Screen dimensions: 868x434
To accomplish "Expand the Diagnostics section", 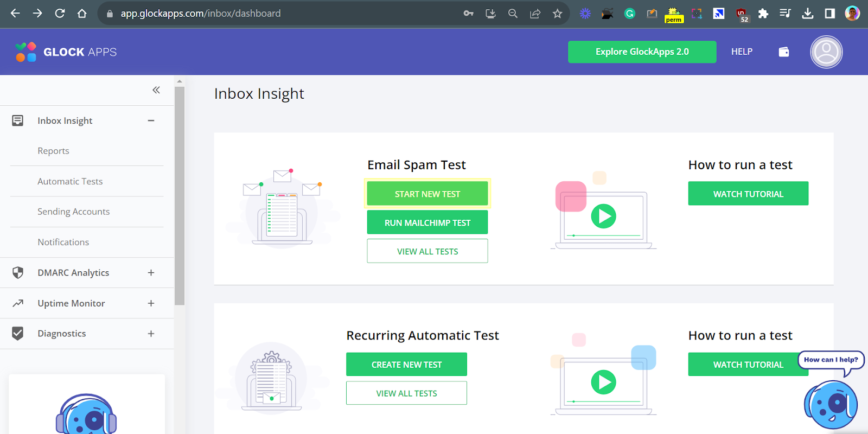I will pos(151,334).
